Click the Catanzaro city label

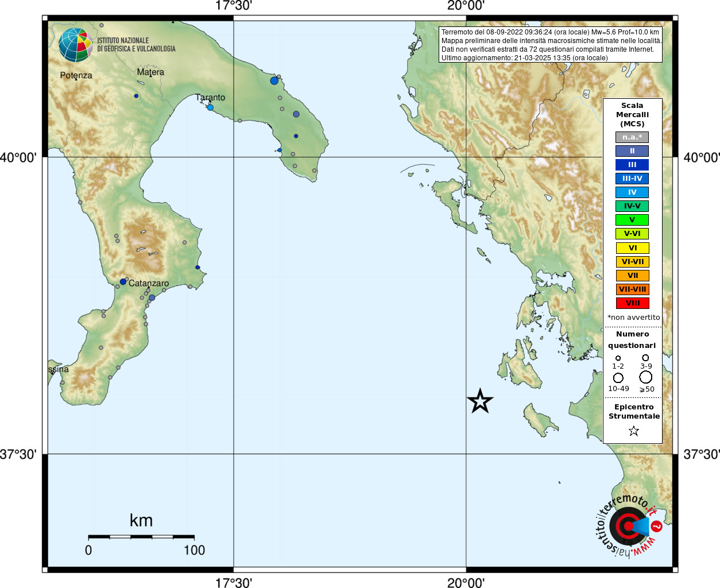[149, 283]
